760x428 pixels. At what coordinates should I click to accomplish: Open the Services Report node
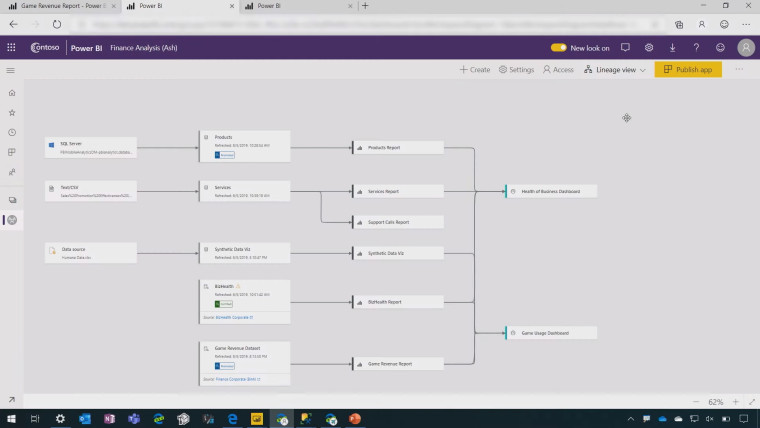[x=398, y=191]
